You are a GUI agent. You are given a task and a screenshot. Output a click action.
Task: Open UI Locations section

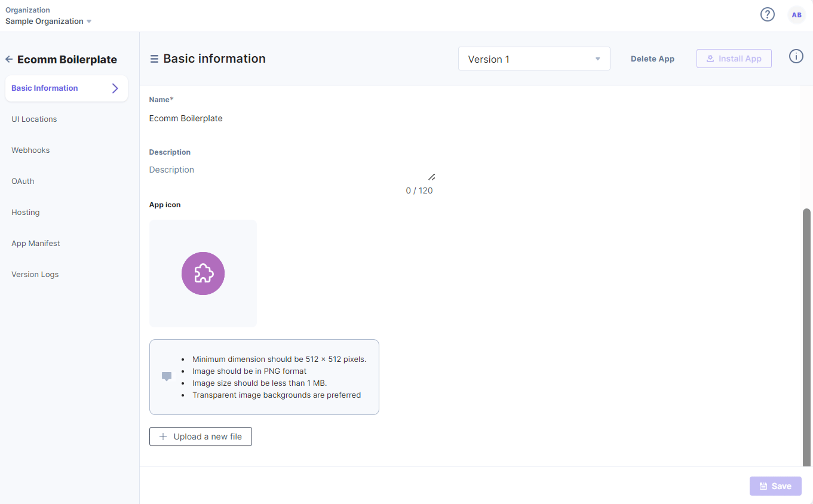tap(34, 119)
